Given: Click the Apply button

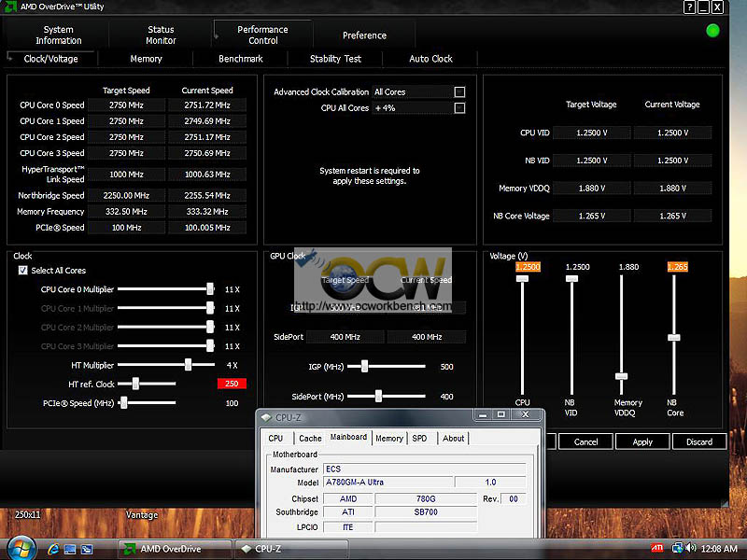Looking at the screenshot, I should [x=642, y=441].
